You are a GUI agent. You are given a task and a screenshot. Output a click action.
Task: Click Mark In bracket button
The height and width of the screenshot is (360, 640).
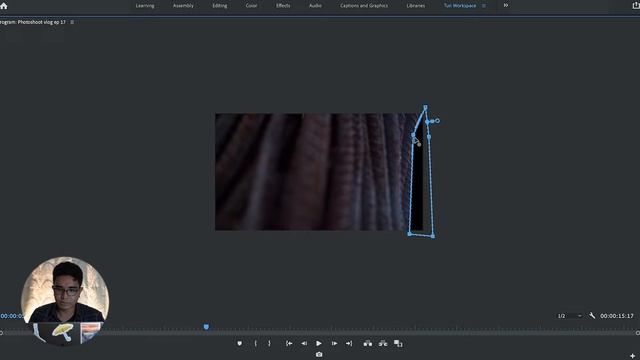[x=256, y=344]
